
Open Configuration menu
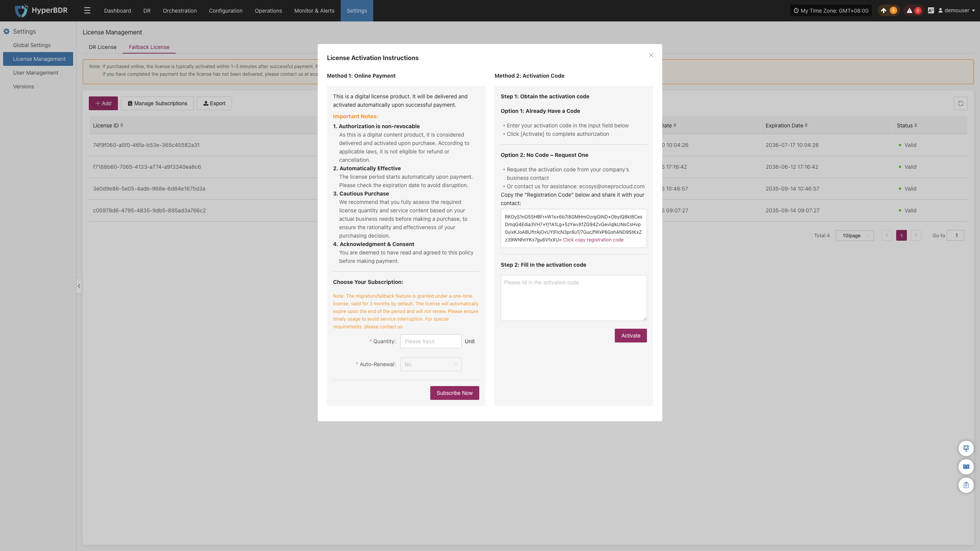[226, 11]
